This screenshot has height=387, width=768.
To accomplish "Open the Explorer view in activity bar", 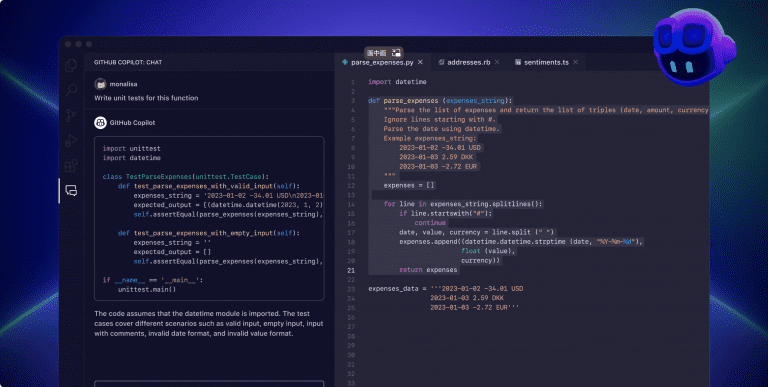I will (x=72, y=65).
